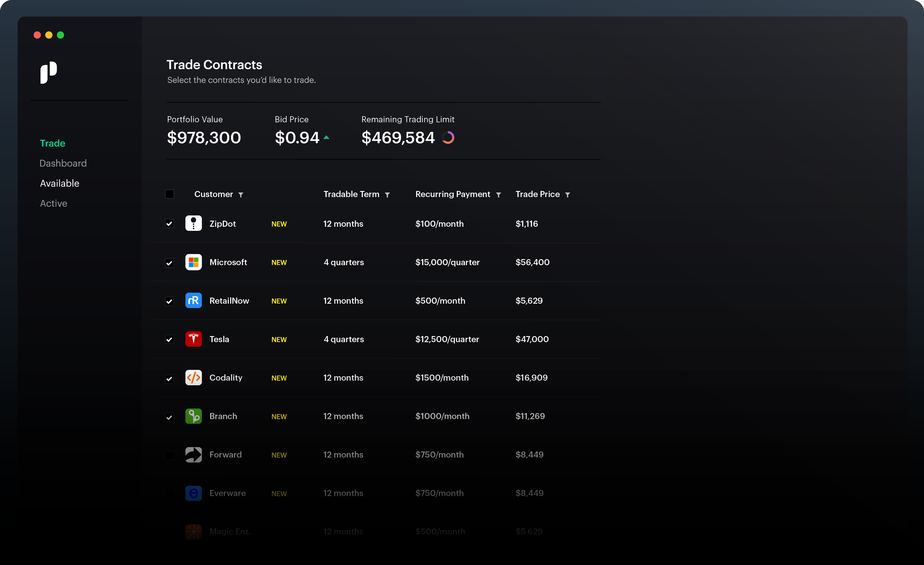Open the Customer column filter
Image resolution: width=924 pixels, height=565 pixels.
(x=241, y=195)
